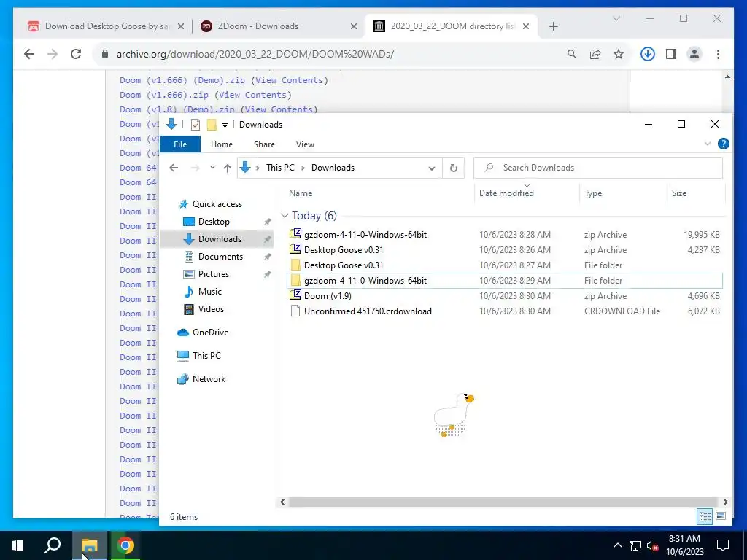Open the View ribbon tab
Image resolution: width=747 pixels, height=560 pixels.
(305, 144)
